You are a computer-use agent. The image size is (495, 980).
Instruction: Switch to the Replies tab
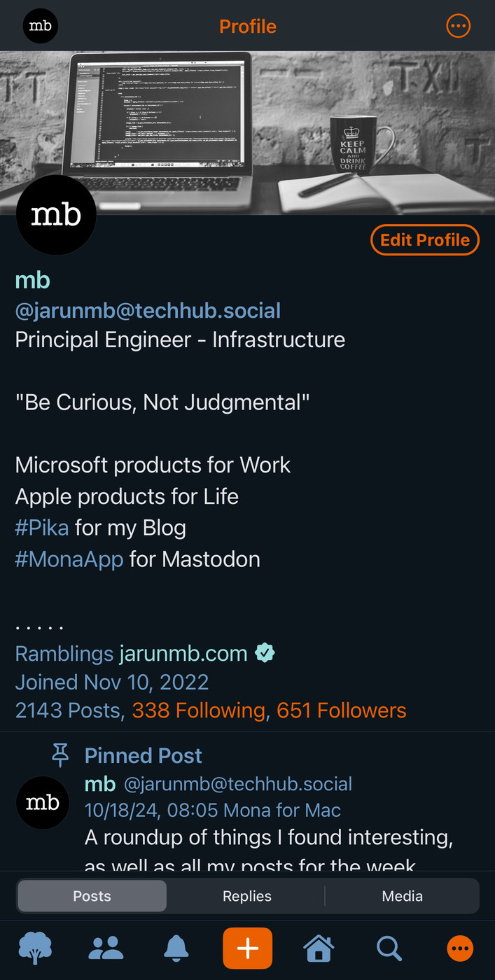tap(246, 896)
